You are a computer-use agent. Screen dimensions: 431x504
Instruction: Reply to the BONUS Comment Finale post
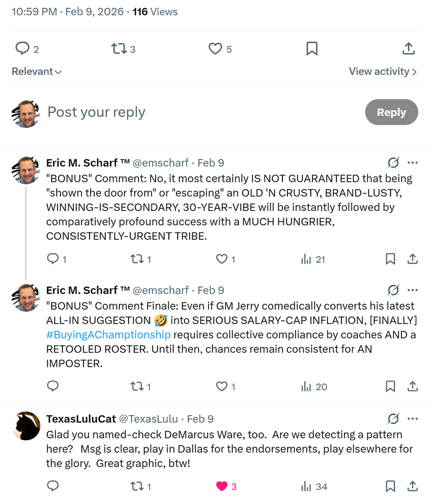[x=53, y=386]
